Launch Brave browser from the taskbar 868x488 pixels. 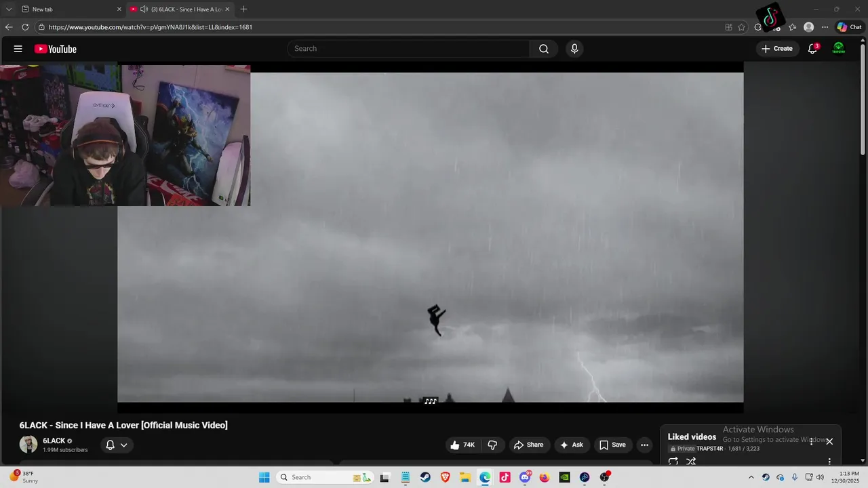[445, 477]
